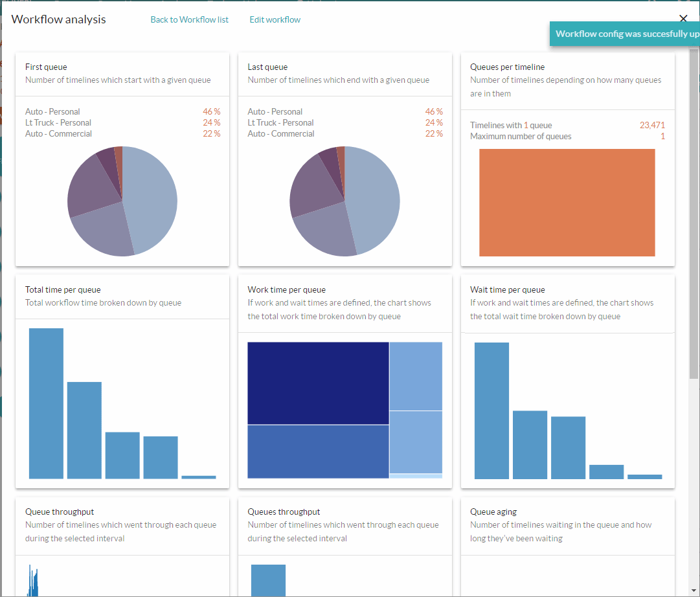Click the 46 % value in First queue
Image resolution: width=700 pixels, height=597 pixels.
click(212, 111)
